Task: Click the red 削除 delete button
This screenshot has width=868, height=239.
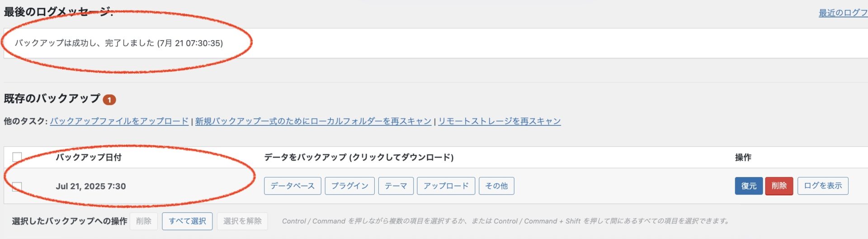Action: pyautogui.click(x=779, y=186)
